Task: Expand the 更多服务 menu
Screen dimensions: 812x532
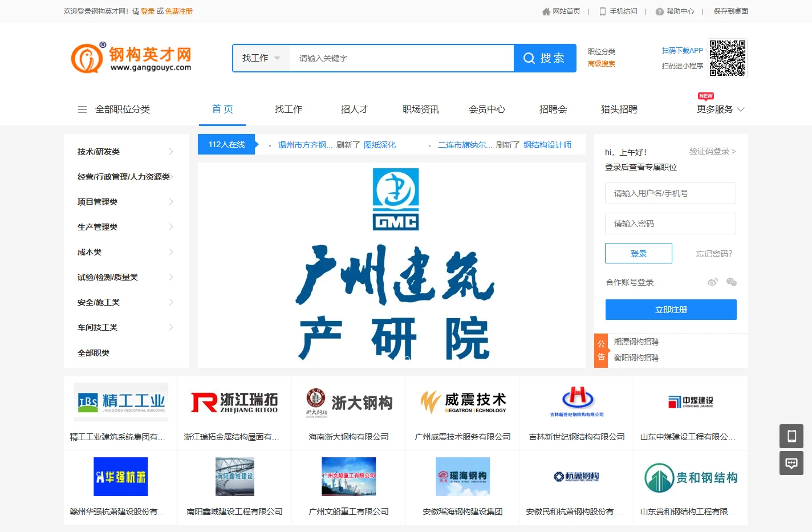Action: pyautogui.click(x=720, y=109)
